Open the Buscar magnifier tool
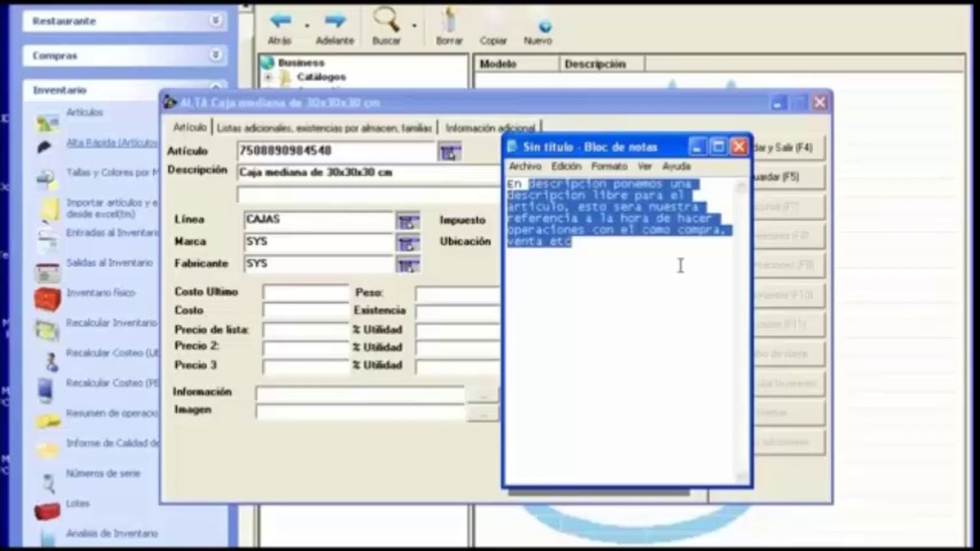 coord(386,21)
